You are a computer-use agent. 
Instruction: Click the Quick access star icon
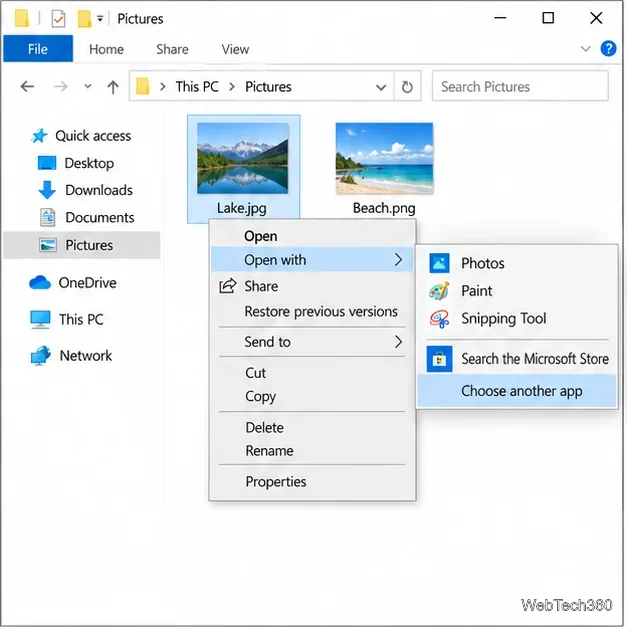pyautogui.click(x=39, y=136)
